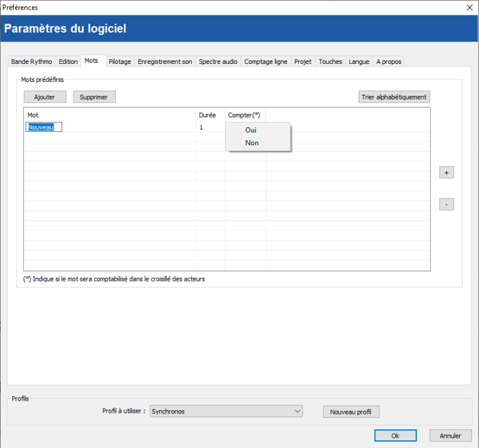Choose Oui in the Compter dropdown
The width and height of the screenshot is (479, 448).
pyautogui.click(x=251, y=130)
